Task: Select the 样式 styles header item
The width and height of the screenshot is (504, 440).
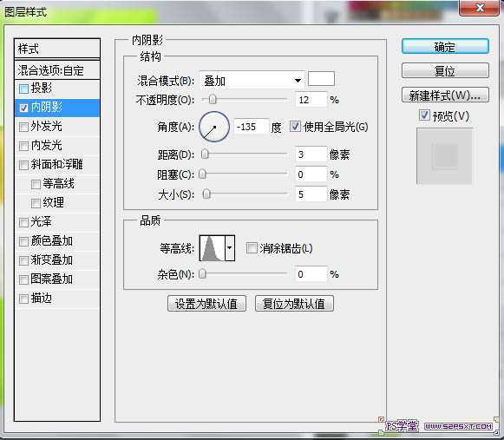Action: (57, 49)
